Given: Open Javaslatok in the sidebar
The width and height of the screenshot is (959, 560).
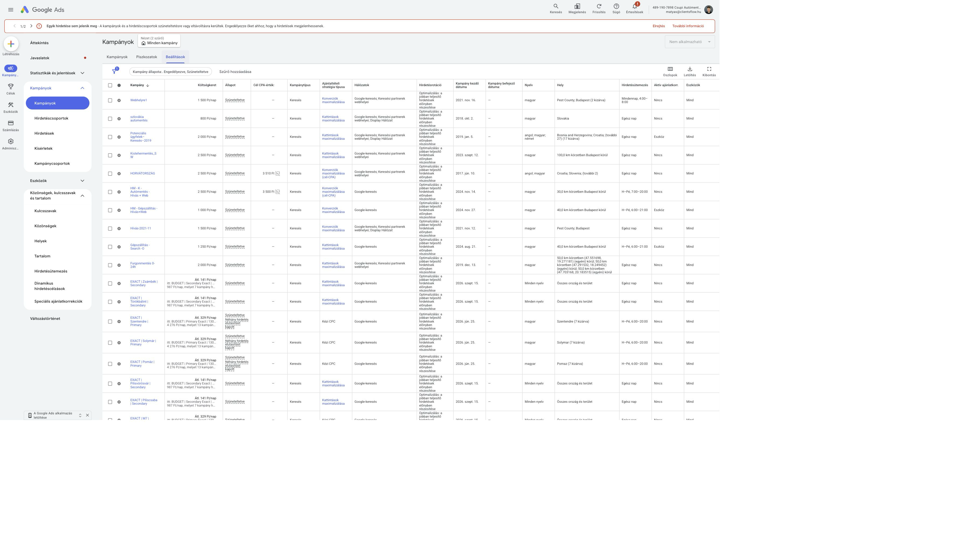Looking at the screenshot, I should pos(40,58).
